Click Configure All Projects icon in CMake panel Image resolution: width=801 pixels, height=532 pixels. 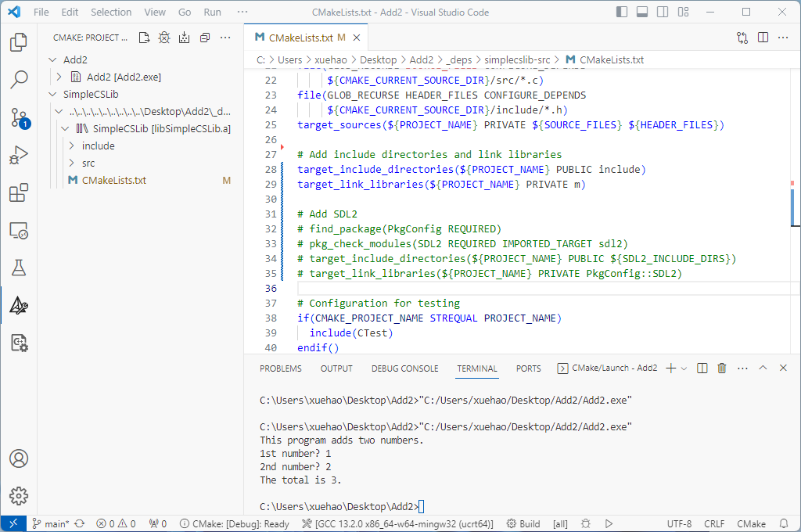pyautogui.click(x=144, y=37)
